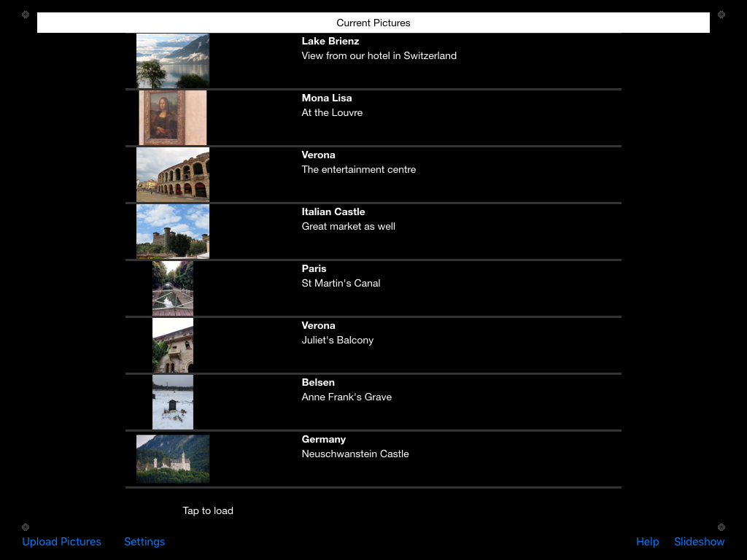The height and width of the screenshot is (560, 747).
Task: Click the bottom-right corner screw icon
Action: [721, 526]
